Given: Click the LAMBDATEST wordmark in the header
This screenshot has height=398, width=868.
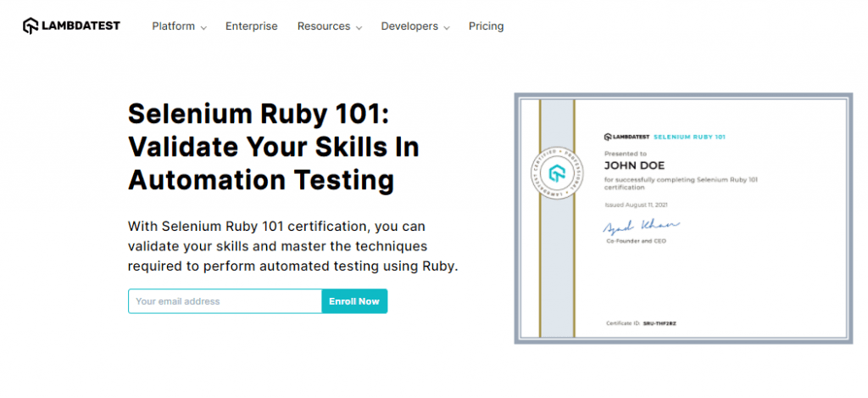Looking at the screenshot, I should [x=81, y=25].
